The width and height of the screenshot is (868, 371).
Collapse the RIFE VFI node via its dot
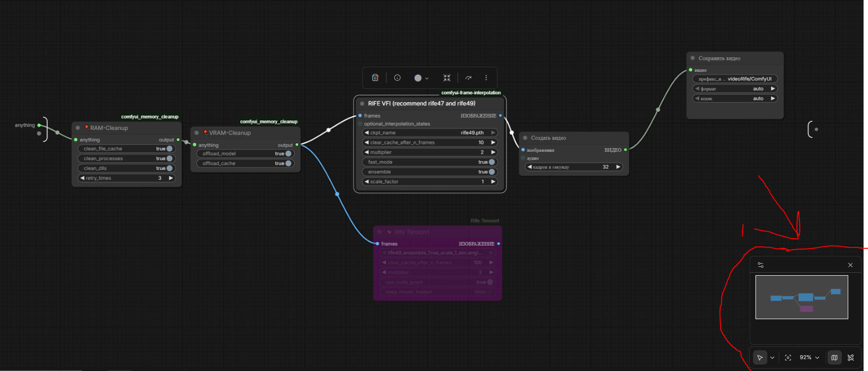tap(362, 104)
